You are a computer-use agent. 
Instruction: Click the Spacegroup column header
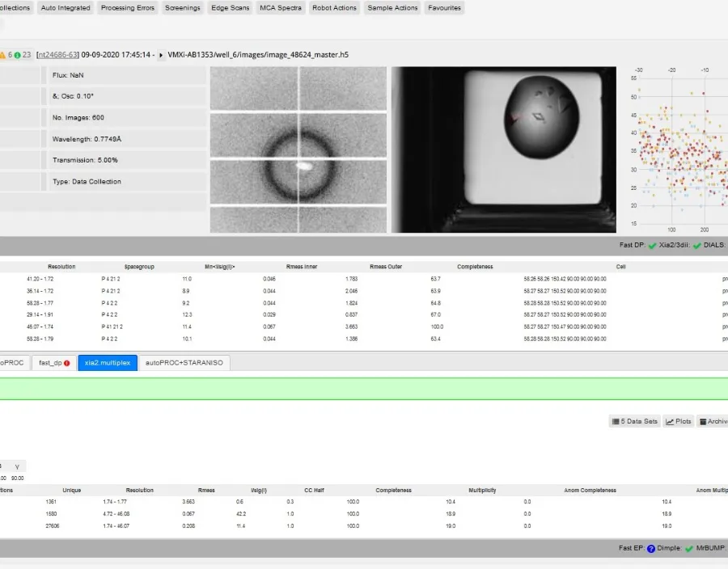click(x=139, y=267)
